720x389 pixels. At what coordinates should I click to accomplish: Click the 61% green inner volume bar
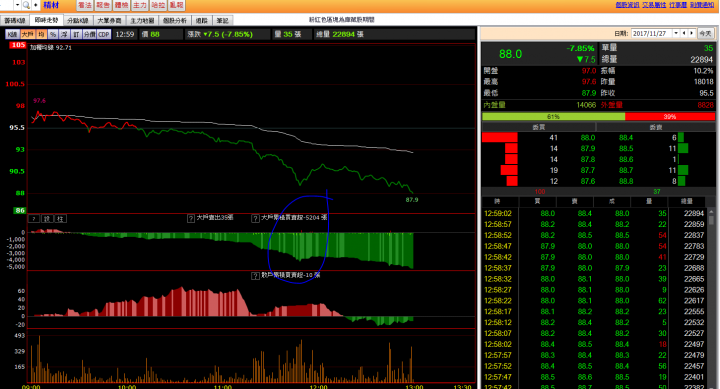[x=553, y=117]
